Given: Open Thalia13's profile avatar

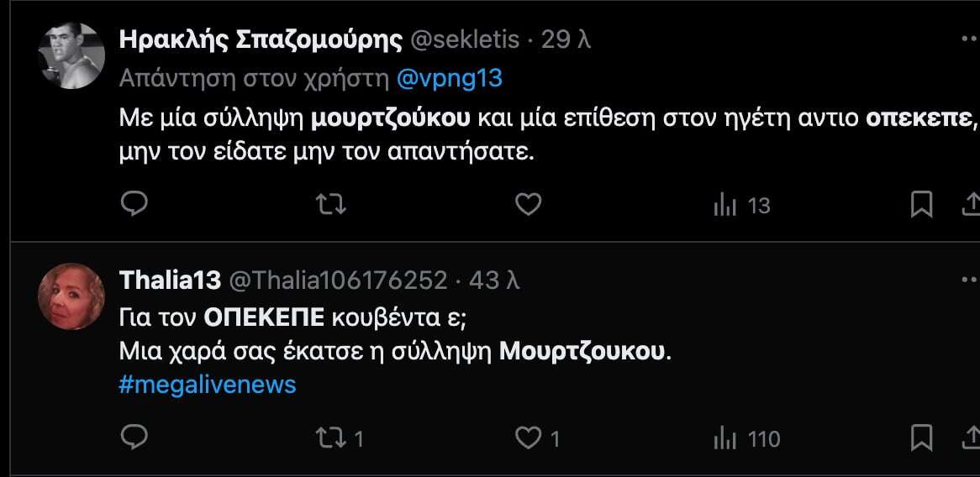Looking at the screenshot, I should (72, 296).
